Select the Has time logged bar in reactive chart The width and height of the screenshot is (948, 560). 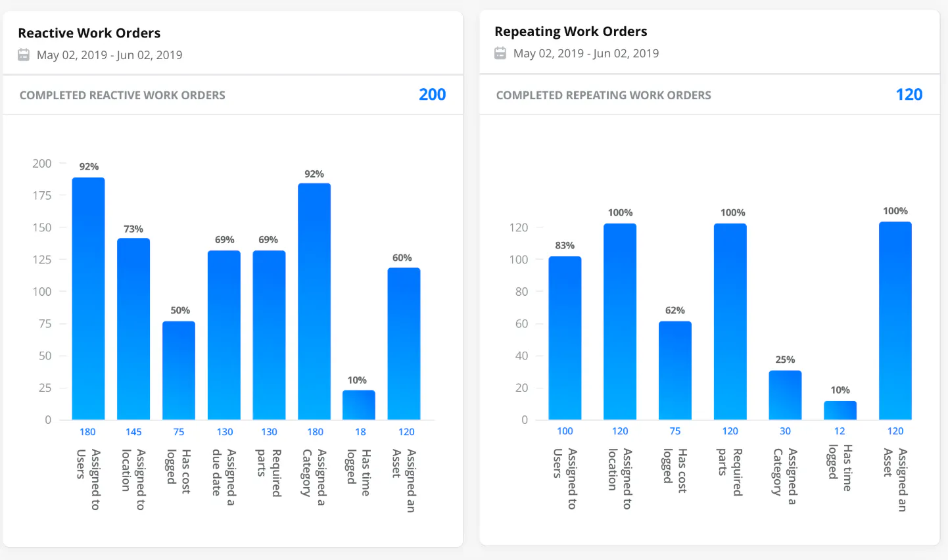click(360, 404)
